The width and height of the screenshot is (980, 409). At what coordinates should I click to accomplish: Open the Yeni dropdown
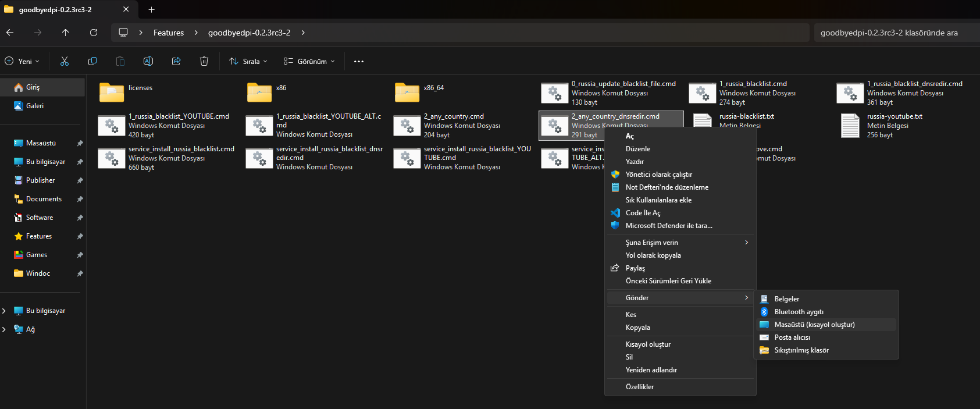tap(22, 61)
